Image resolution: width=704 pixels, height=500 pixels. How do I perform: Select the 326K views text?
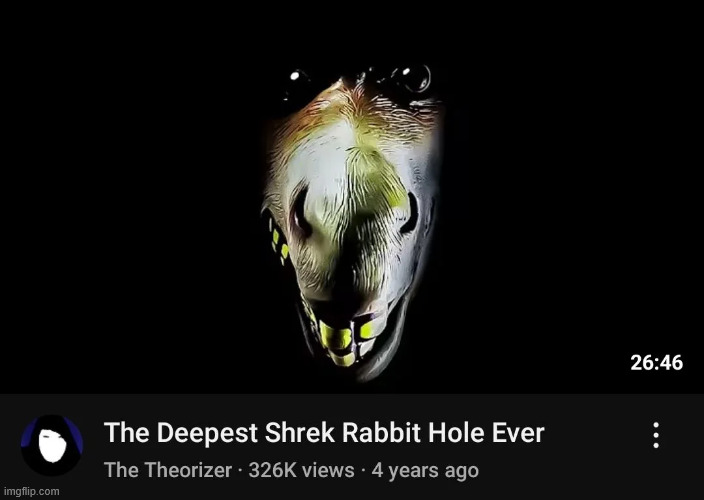[301, 470]
